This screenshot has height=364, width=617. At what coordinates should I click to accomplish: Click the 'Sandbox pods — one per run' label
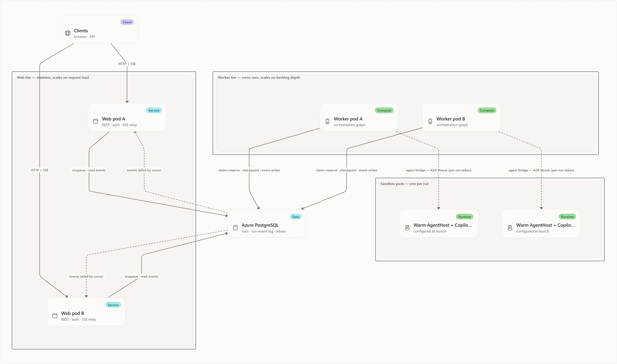pyautogui.click(x=404, y=184)
